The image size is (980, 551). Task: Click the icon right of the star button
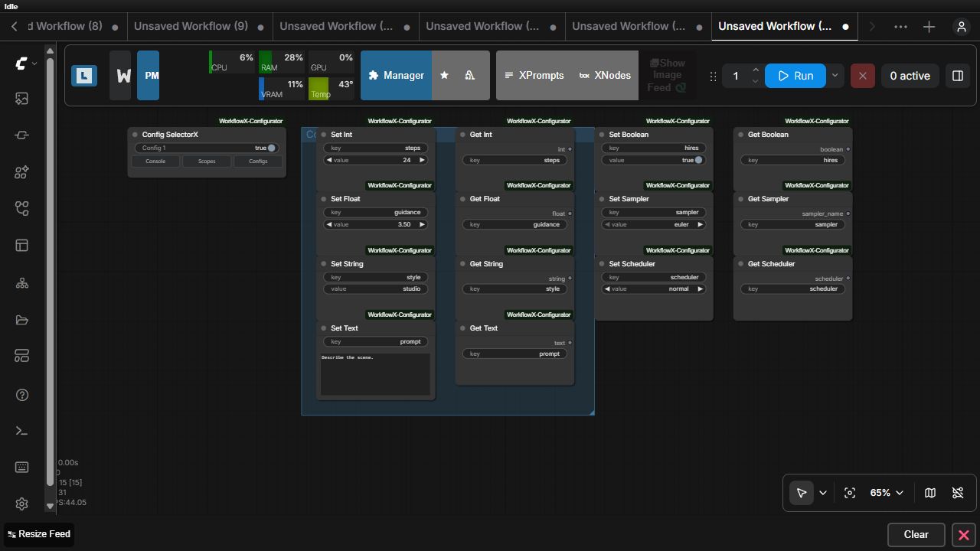point(470,75)
